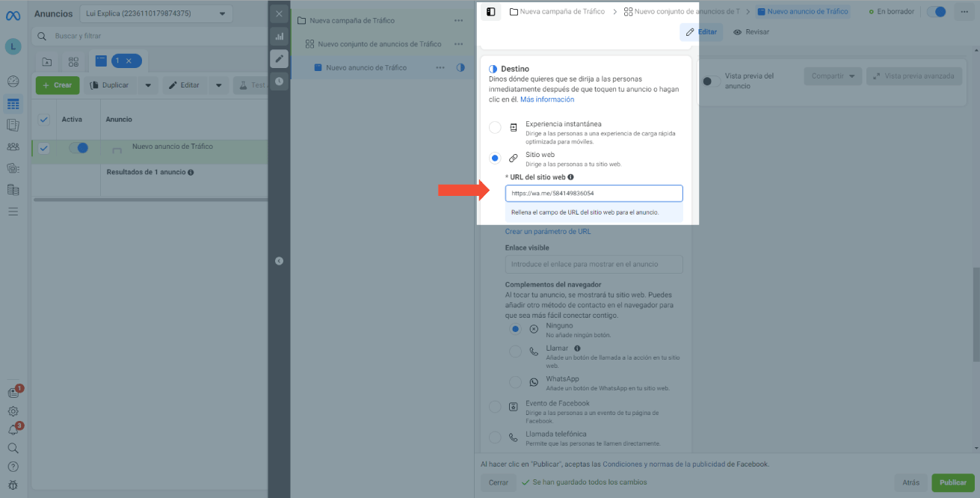
Task: Open the sidebar search magnifier
Action: tap(13, 448)
